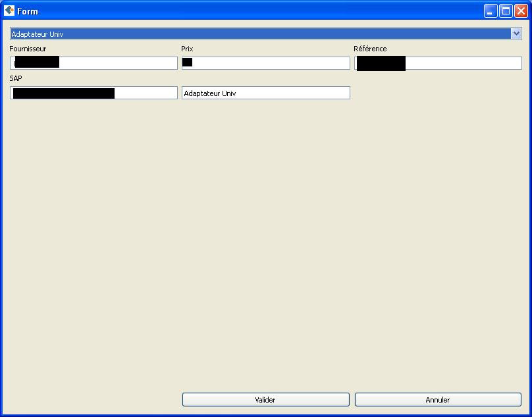Click the SAP label
The height and width of the screenshot is (417, 532).
pos(15,78)
